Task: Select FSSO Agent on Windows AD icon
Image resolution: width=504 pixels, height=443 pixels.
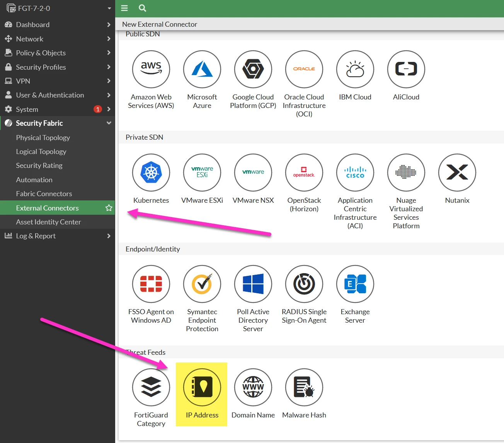Action: pyautogui.click(x=151, y=284)
